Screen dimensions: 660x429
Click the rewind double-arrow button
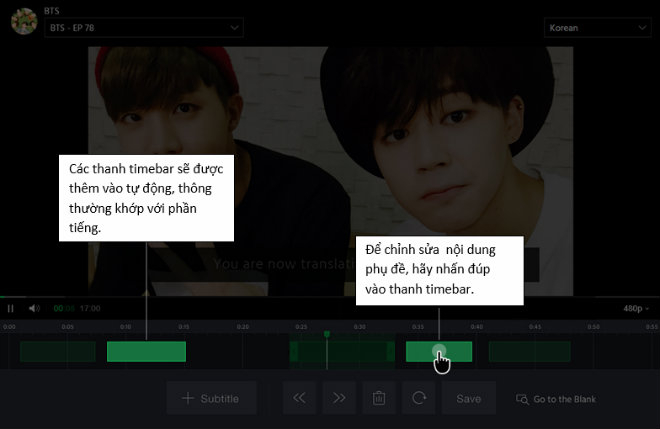(299, 398)
